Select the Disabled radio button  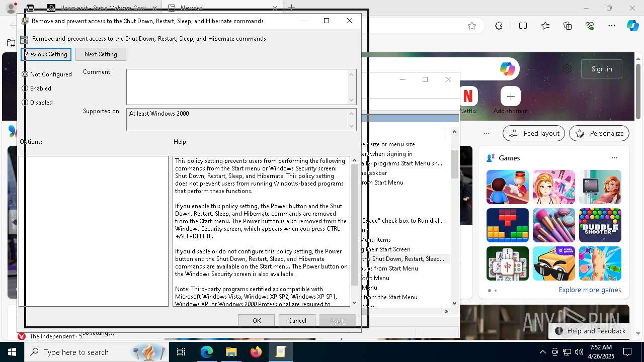[x=25, y=103]
